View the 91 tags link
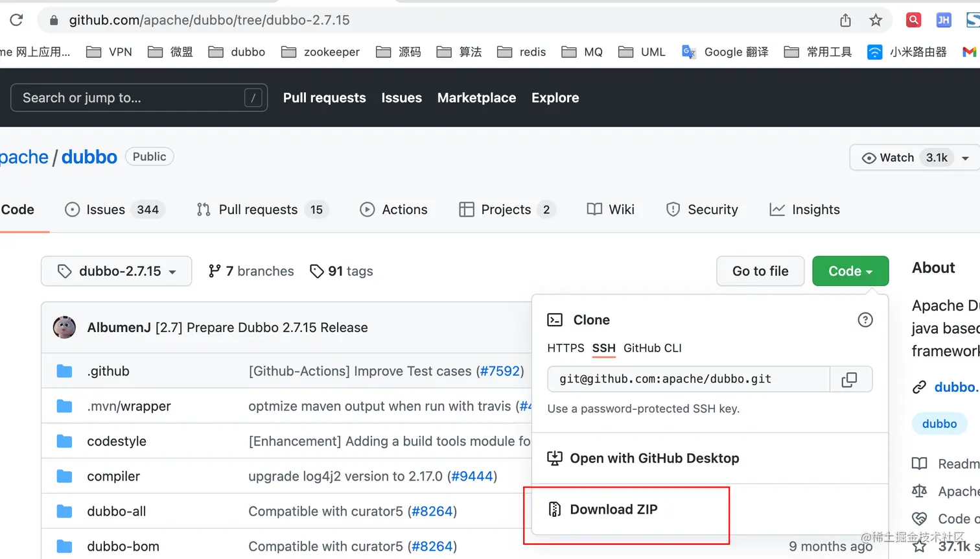This screenshot has width=980, height=559. pyautogui.click(x=342, y=271)
